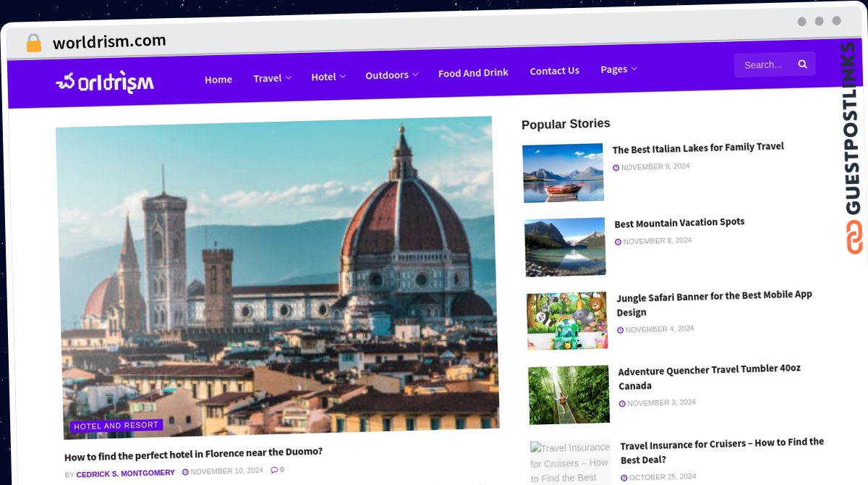This screenshot has height=485, width=868.
Task: Open the Outdoors menu item
Action: 387,75
